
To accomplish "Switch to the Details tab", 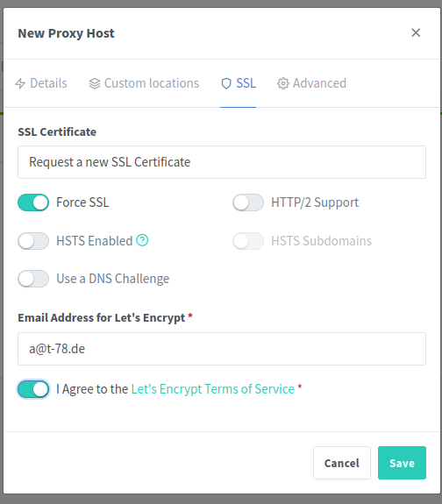I will [41, 83].
